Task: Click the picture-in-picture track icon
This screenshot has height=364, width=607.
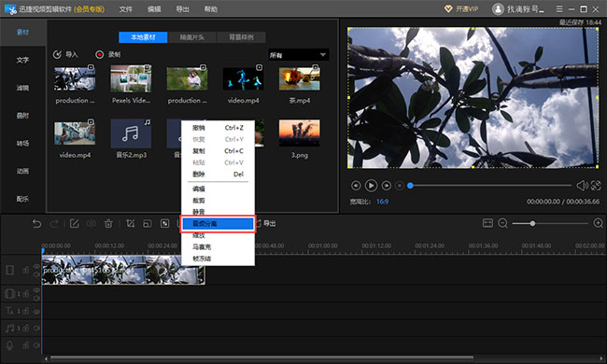Action: pos(9,294)
